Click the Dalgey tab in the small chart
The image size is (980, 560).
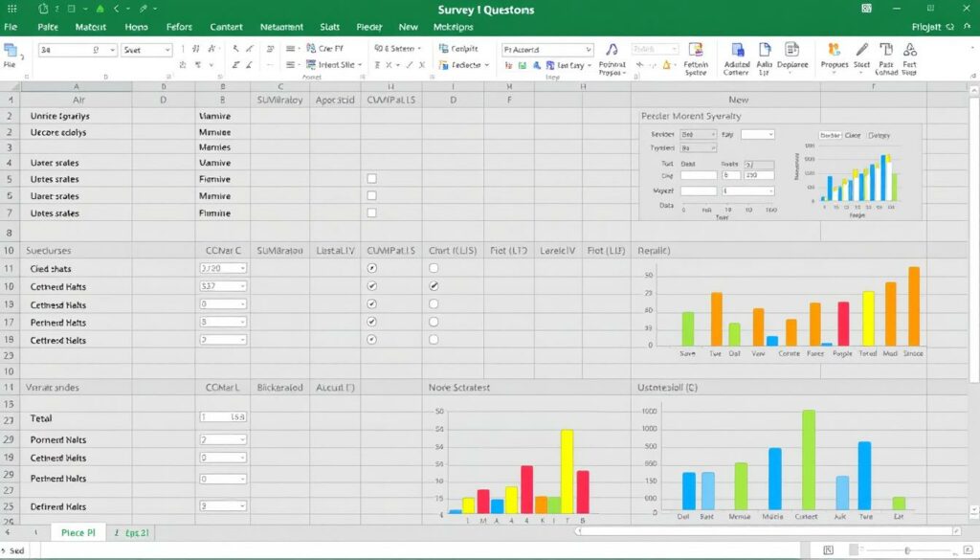879,135
